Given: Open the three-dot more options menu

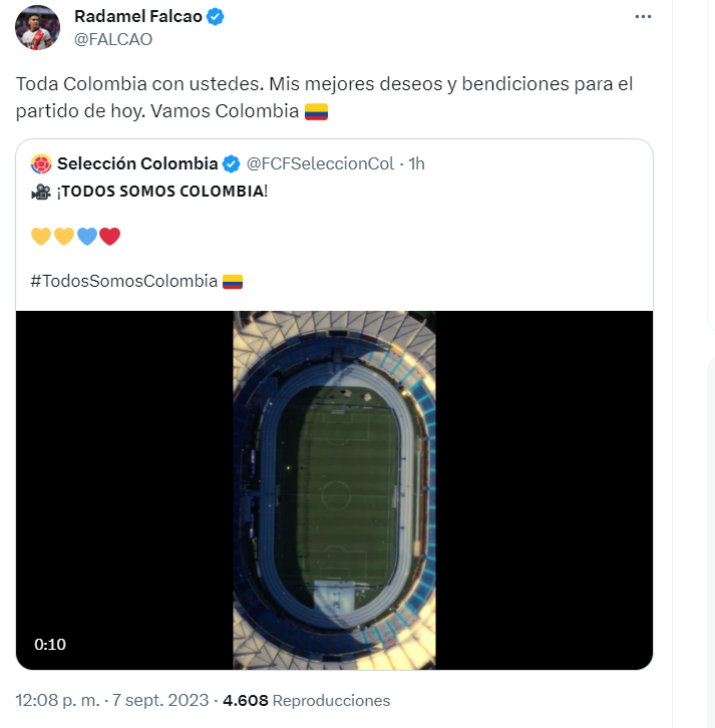Looking at the screenshot, I should 643,17.
